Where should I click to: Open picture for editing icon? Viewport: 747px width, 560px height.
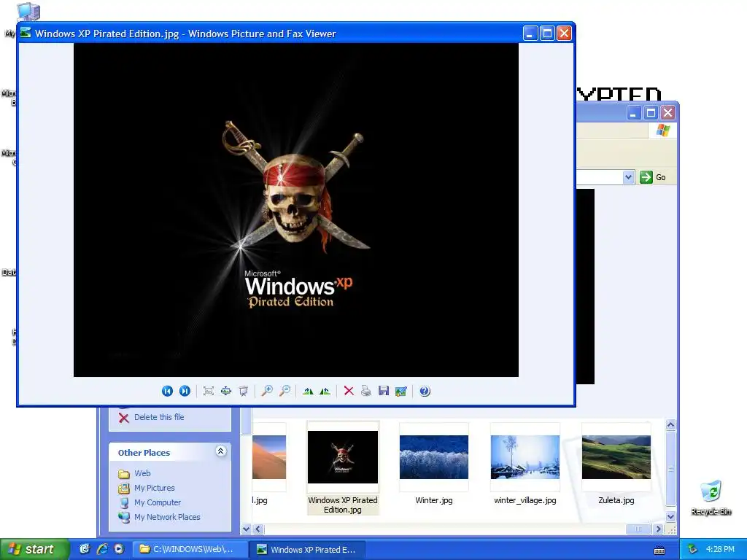(x=401, y=391)
